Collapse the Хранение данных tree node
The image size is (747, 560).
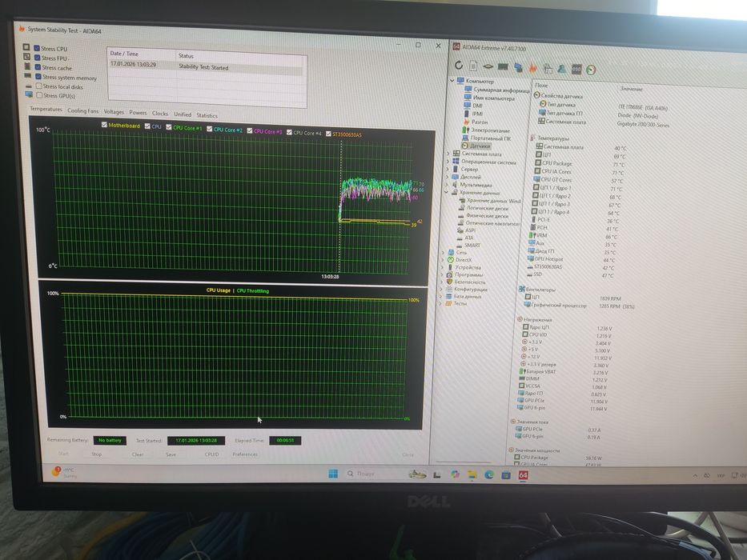(446, 192)
